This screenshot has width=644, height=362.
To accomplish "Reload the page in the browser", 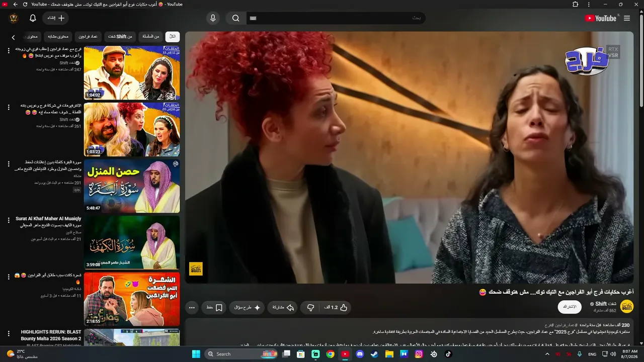I will point(25,5).
